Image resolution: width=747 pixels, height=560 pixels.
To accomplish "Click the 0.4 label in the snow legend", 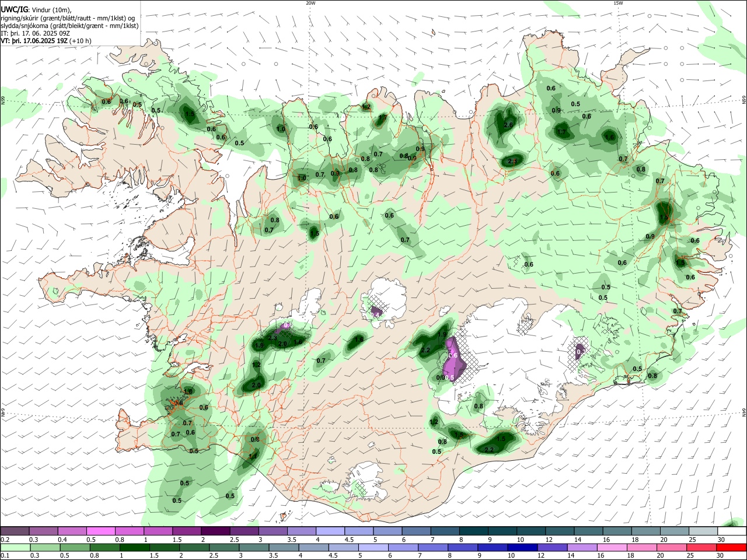I will pos(62,540).
